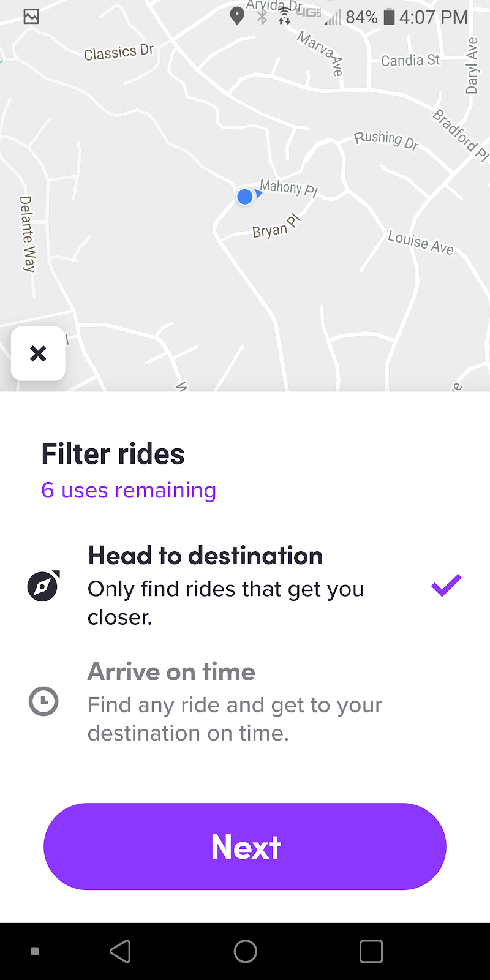This screenshot has height=980, width=490.
Task: Tap the purple checkmark next to Head to destination
Action: click(x=446, y=586)
